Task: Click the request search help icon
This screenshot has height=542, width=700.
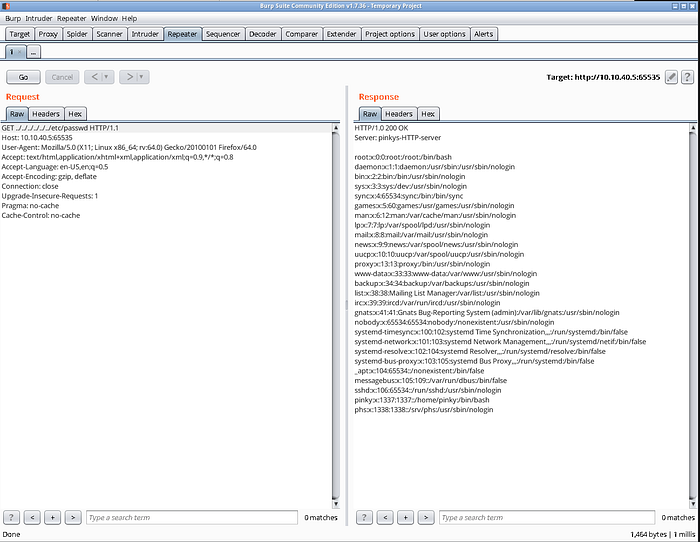Action: [12, 517]
